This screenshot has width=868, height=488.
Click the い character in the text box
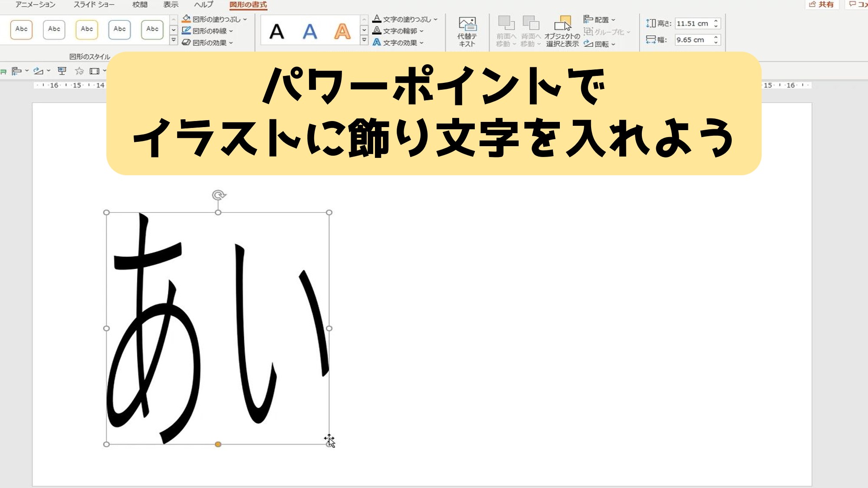282,334
